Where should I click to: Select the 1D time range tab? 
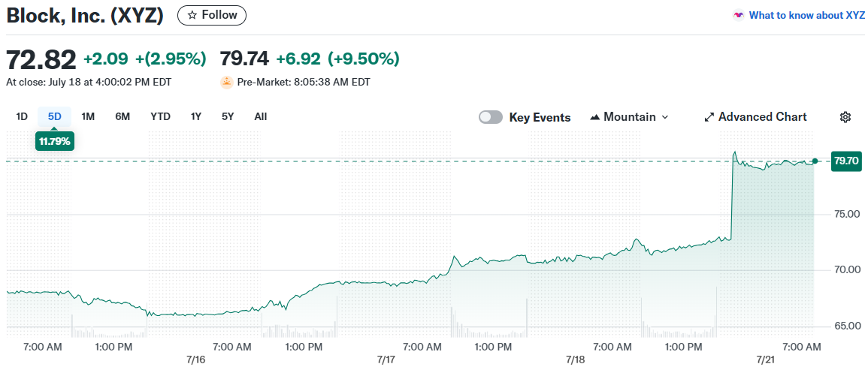[22, 116]
